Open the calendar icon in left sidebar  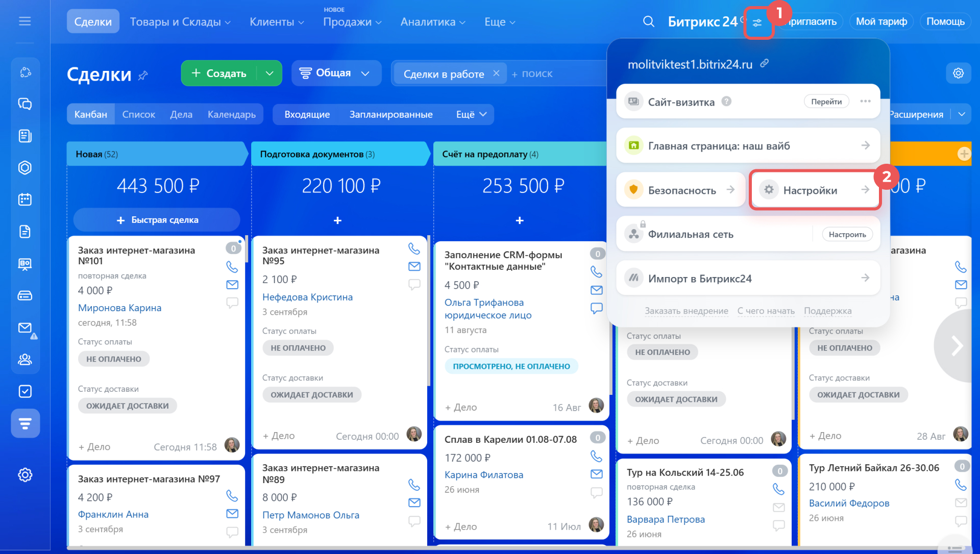(x=24, y=199)
